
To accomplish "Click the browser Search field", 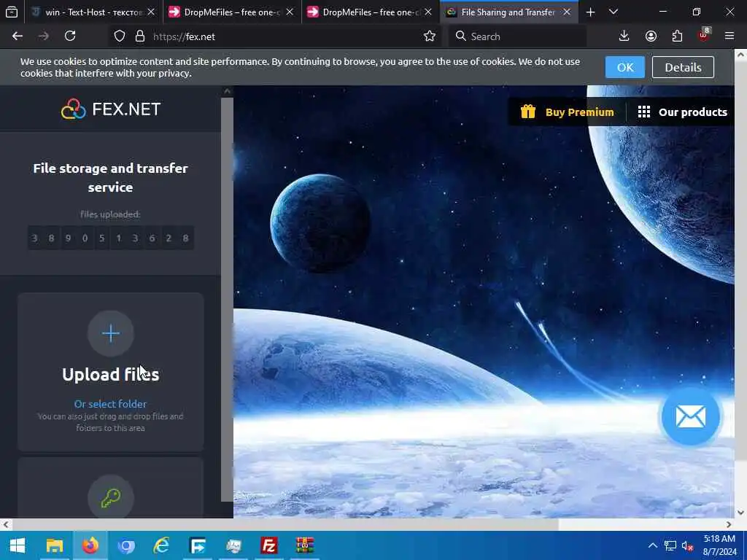I will (517, 36).
